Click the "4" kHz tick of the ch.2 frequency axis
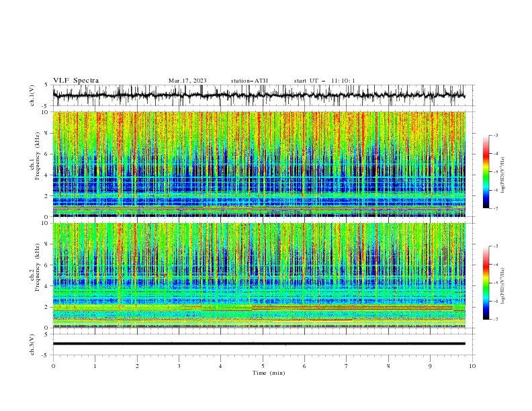Image resolution: width=532 pixels, height=411 pixels. [x=46, y=286]
